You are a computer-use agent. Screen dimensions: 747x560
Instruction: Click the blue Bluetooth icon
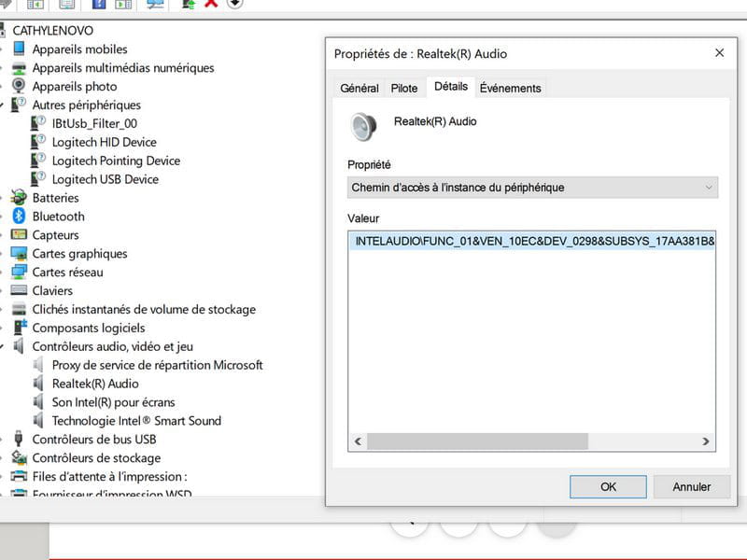point(19,216)
